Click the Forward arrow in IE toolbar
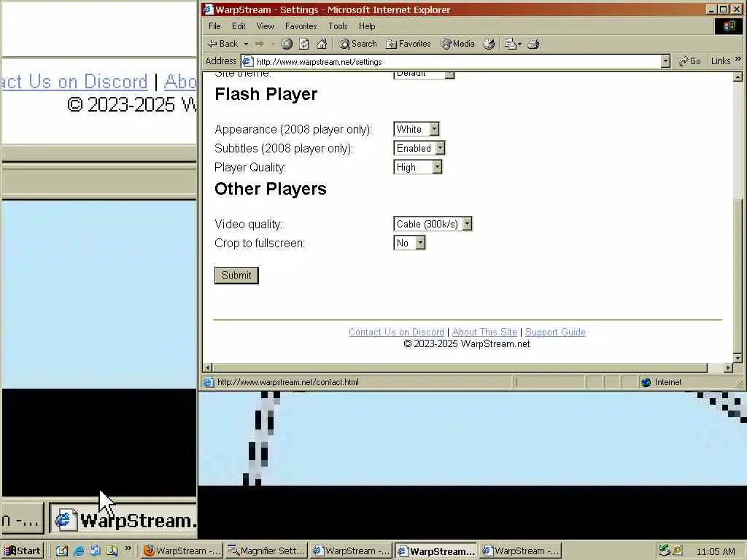This screenshot has width=747, height=560. pyautogui.click(x=260, y=44)
